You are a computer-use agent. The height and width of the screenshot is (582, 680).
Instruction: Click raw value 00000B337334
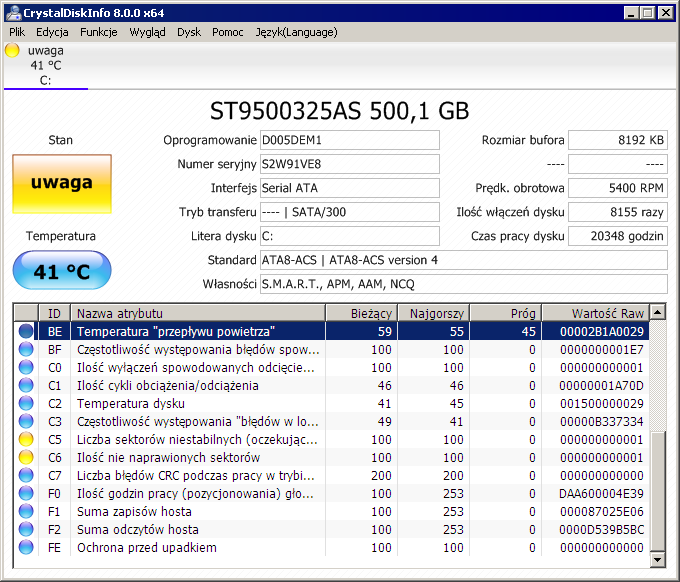602,422
